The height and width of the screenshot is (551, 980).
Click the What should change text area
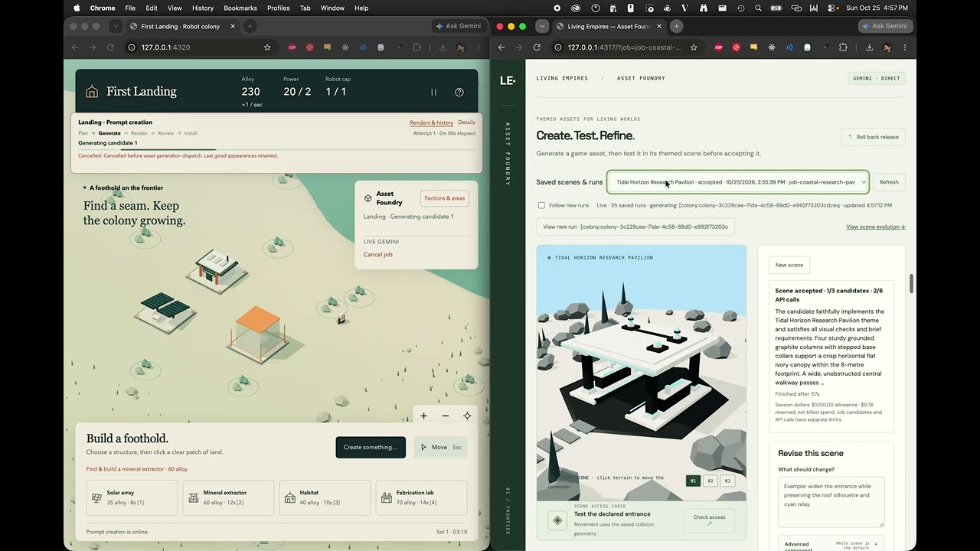click(831, 502)
